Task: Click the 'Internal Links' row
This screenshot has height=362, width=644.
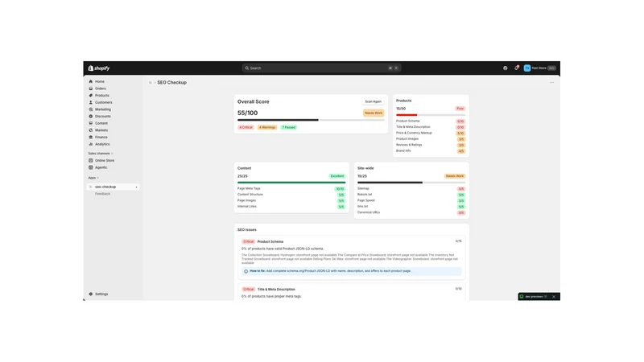Action: point(291,207)
